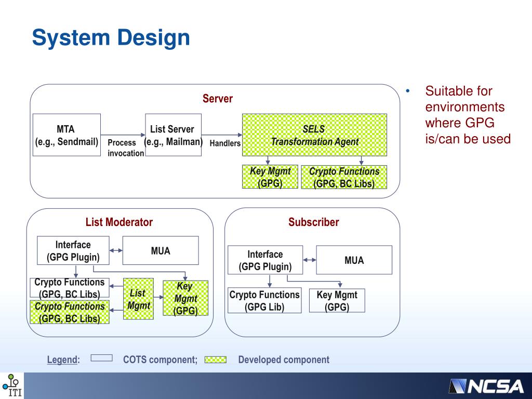Click Subscriber Key Mgmt (GPG) box
The image size is (532, 399).
pos(337,301)
